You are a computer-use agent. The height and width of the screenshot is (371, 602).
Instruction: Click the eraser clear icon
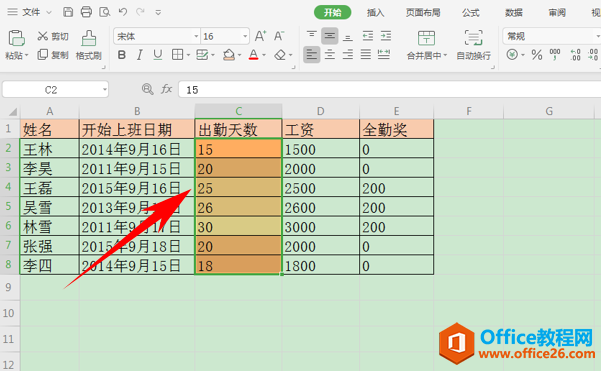[x=280, y=55]
